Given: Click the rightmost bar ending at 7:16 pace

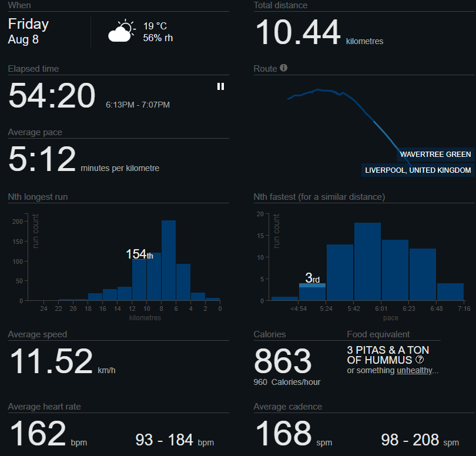Looking at the screenshot, I should [x=450, y=292].
